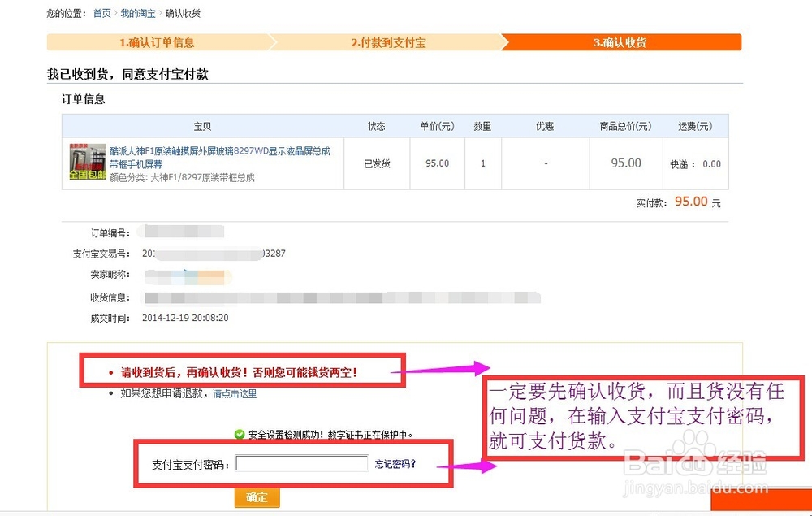The image size is (812, 516).
Task: Click the green security check success icon
Action: point(241,434)
